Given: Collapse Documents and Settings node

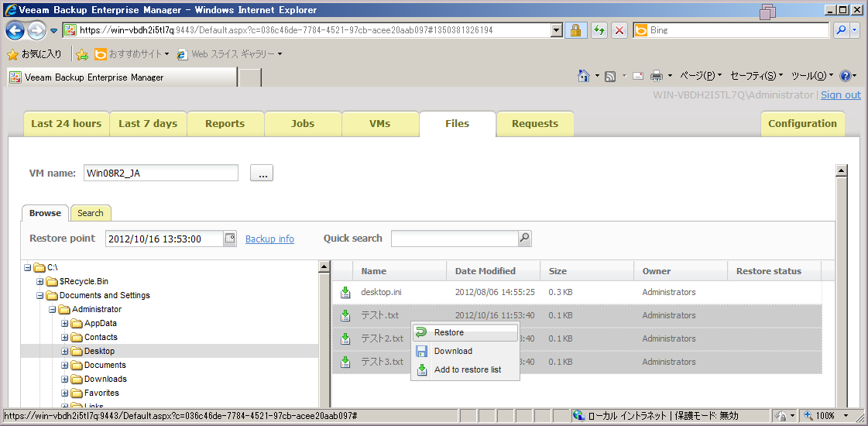Looking at the screenshot, I should pyautogui.click(x=39, y=295).
